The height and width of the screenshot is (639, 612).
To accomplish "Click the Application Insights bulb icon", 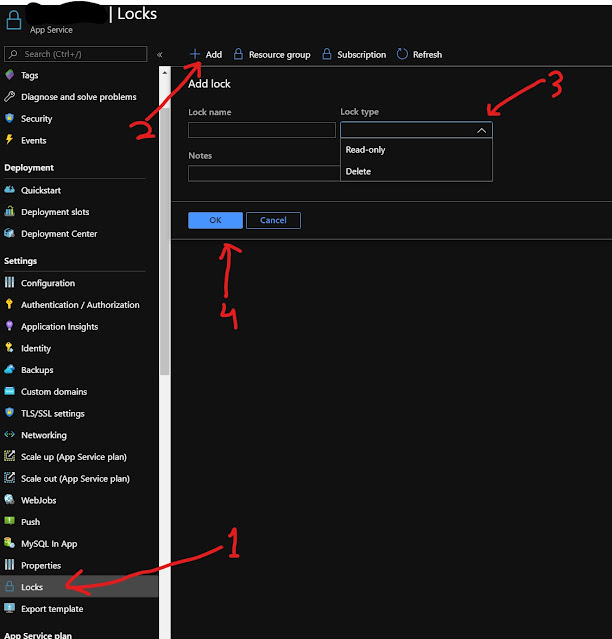I will [x=9, y=326].
